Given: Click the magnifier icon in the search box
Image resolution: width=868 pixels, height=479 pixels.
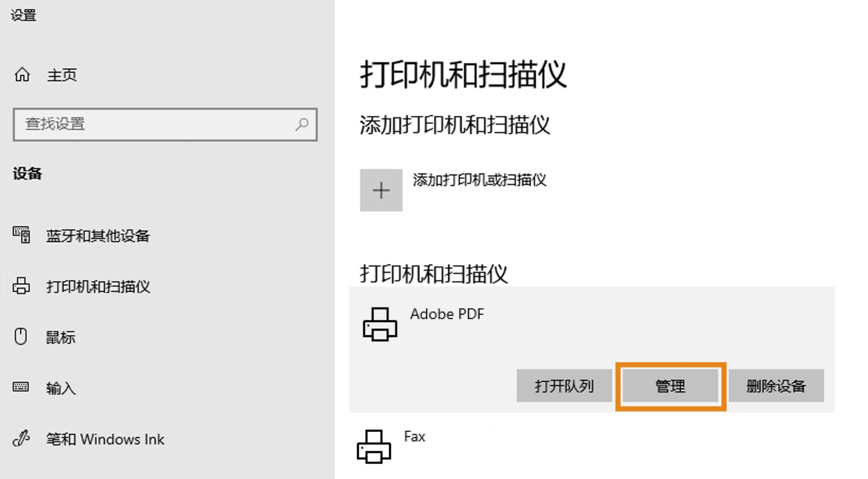Looking at the screenshot, I should [x=301, y=125].
